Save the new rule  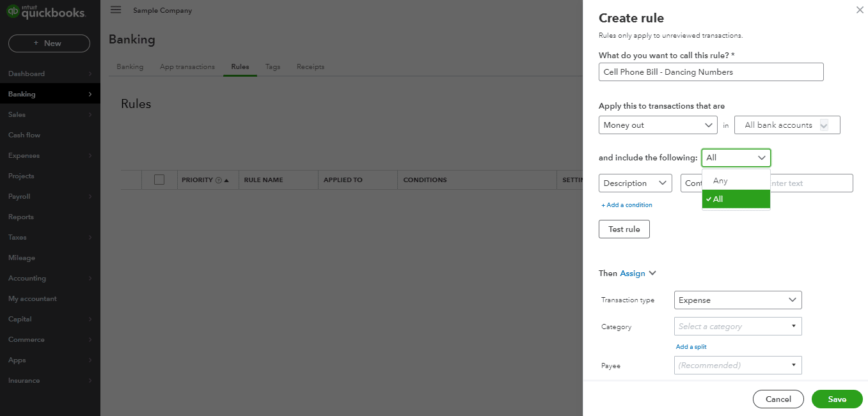[x=837, y=399]
